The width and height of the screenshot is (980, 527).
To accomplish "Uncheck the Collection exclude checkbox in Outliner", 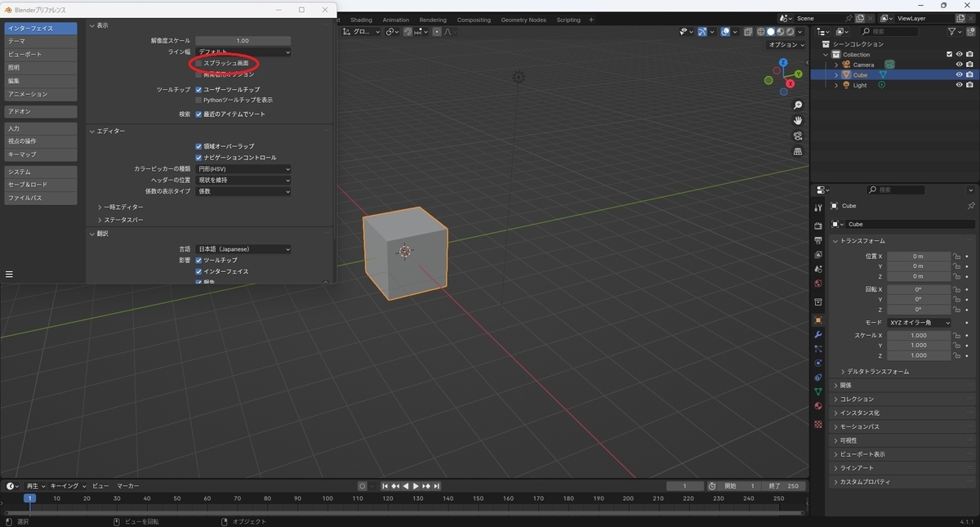I will point(949,54).
